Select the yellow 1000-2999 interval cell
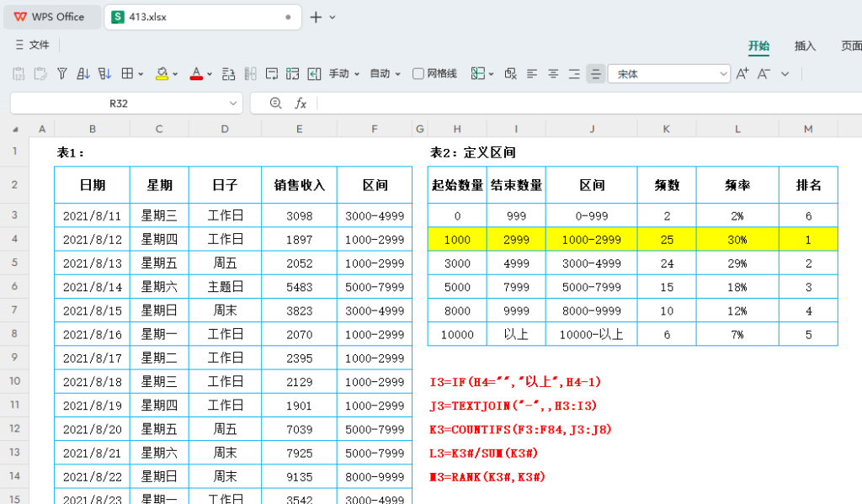The image size is (862, 504). tap(592, 240)
